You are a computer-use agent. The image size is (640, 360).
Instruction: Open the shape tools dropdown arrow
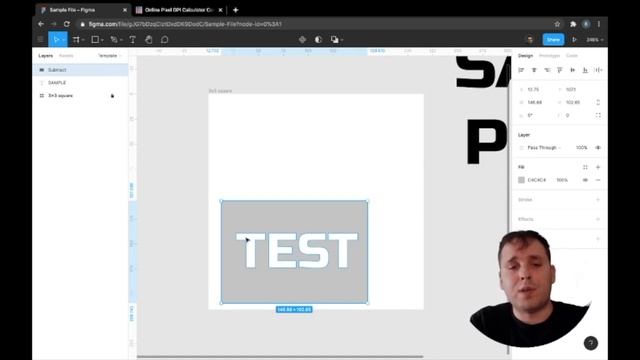[102, 40]
